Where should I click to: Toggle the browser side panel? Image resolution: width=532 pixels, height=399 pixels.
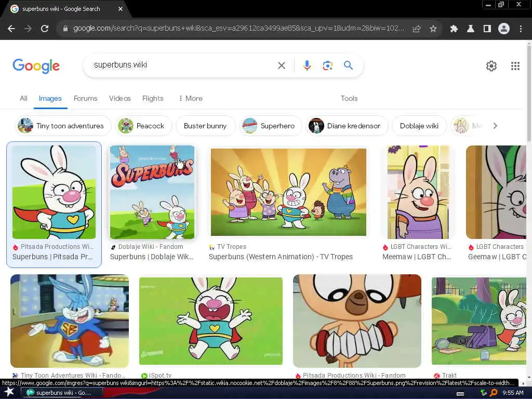click(487, 29)
